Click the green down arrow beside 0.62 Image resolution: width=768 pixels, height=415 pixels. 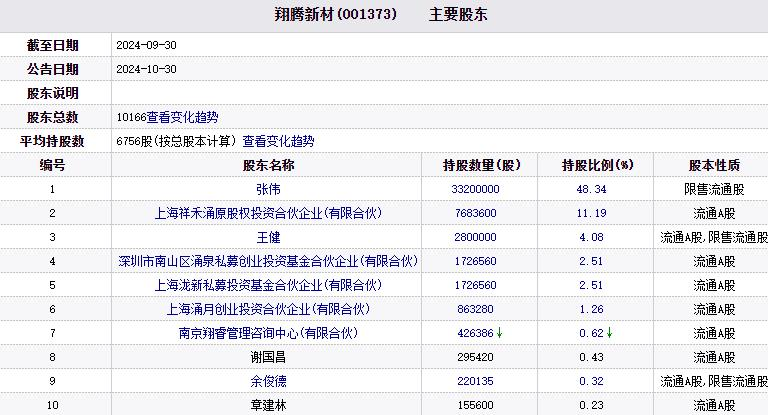click(609, 332)
